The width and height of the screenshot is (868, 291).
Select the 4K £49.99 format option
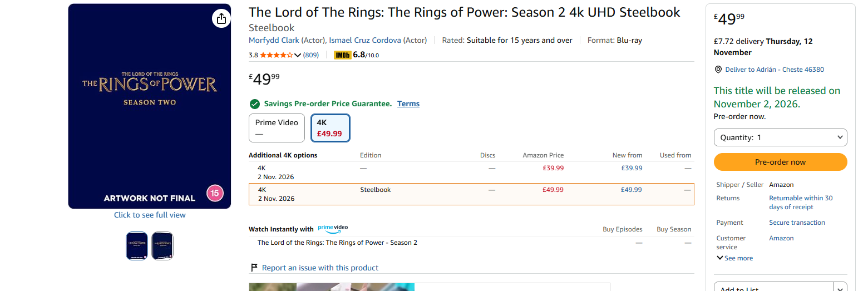coord(330,128)
